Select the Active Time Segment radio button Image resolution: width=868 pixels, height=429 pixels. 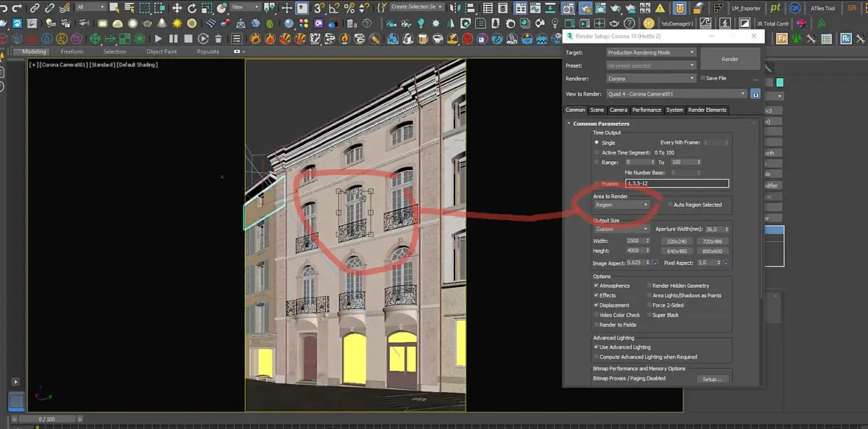tap(597, 152)
